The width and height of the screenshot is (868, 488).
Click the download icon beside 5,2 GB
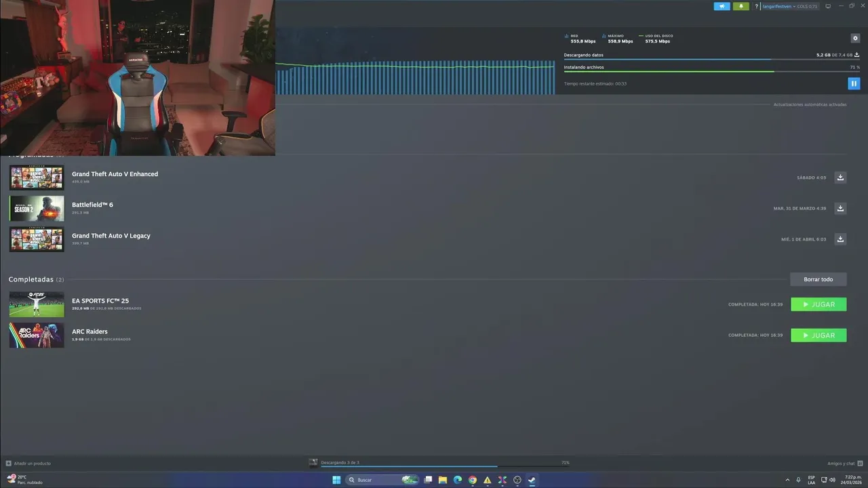(x=857, y=55)
